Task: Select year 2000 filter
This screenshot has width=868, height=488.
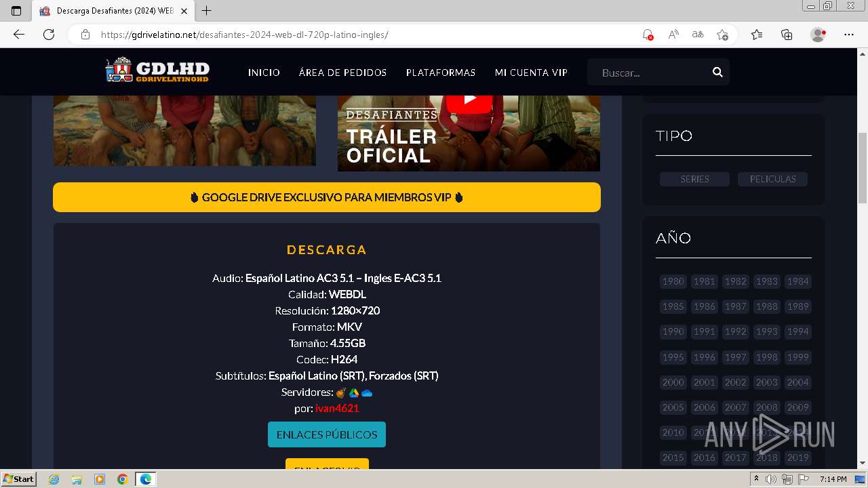Action: point(673,382)
